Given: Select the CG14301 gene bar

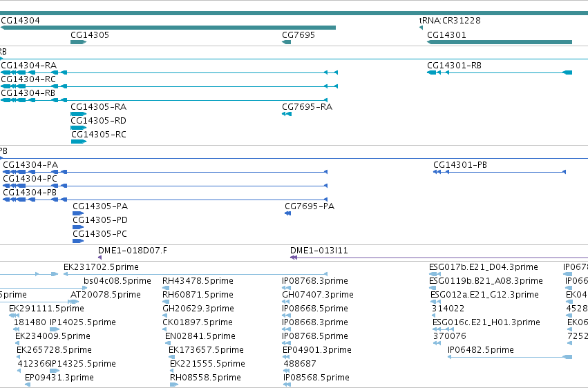Looking at the screenshot, I should pyautogui.click(x=500, y=42).
